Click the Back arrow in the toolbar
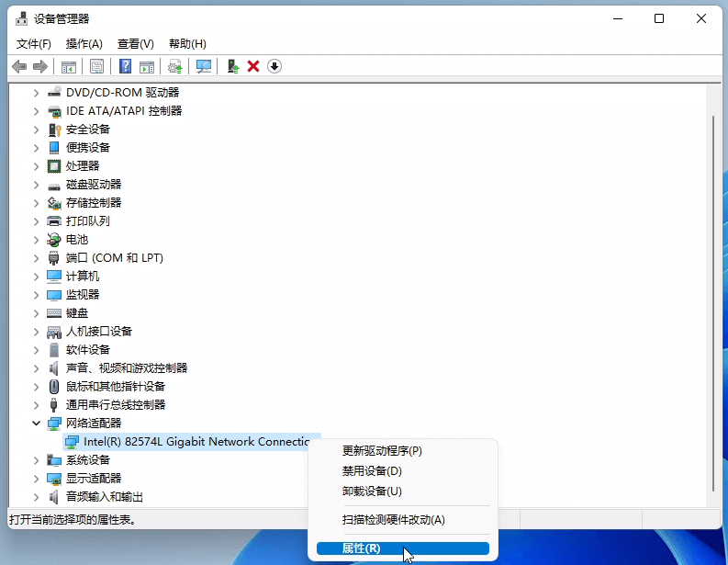 pyautogui.click(x=18, y=66)
